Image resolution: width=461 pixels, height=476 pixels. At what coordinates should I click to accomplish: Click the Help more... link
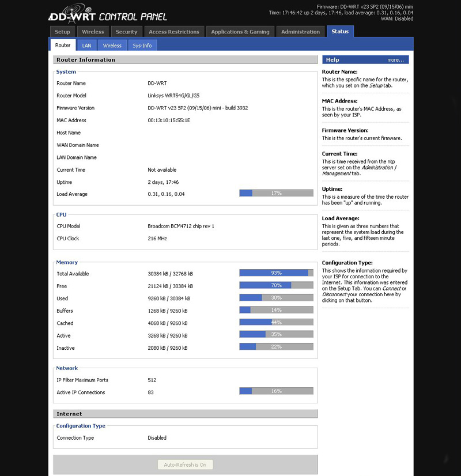pyautogui.click(x=395, y=60)
